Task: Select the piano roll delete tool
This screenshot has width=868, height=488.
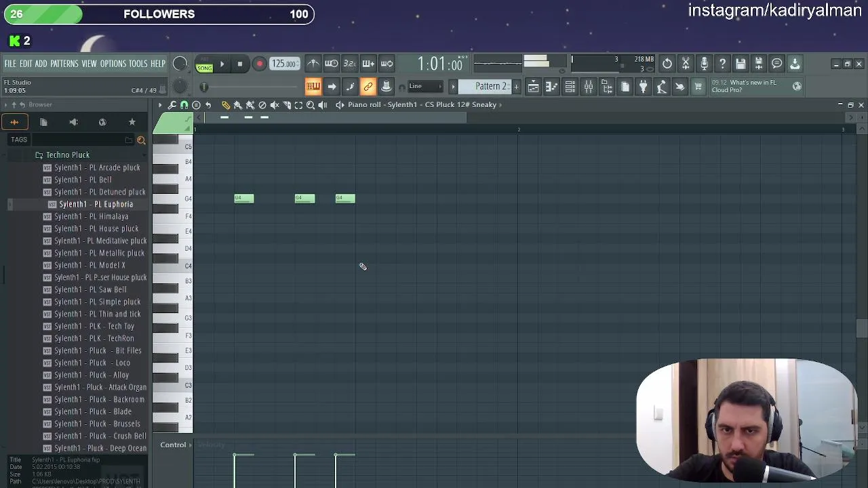Action: pyautogui.click(x=262, y=105)
